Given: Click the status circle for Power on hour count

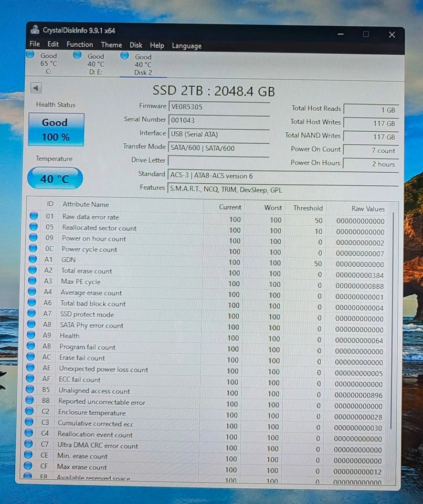Looking at the screenshot, I should point(33,237).
